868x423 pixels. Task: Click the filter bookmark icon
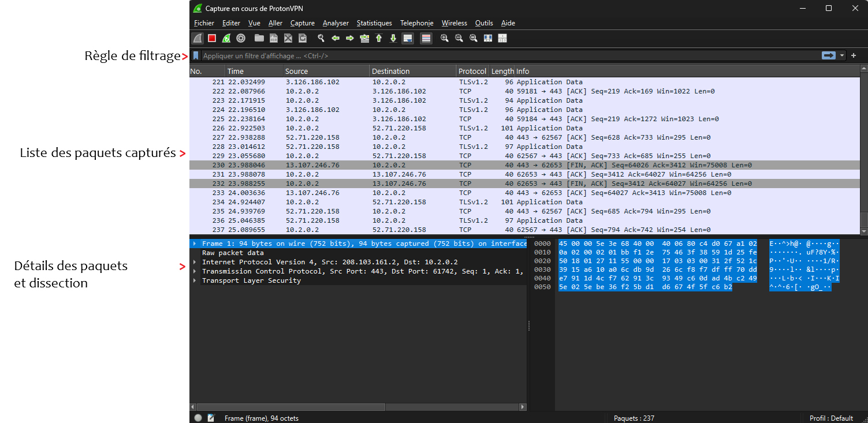point(195,55)
